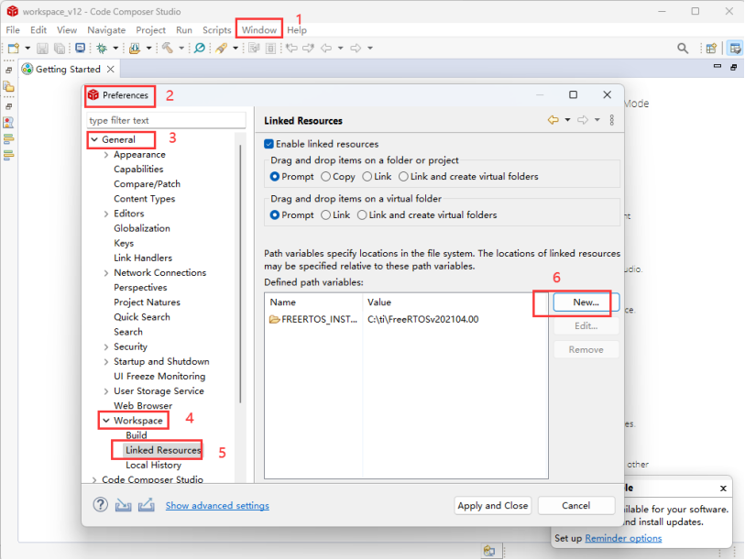The image size is (745, 560).
Task: Open the Project Explorer sidebar icon
Action: coord(8,86)
